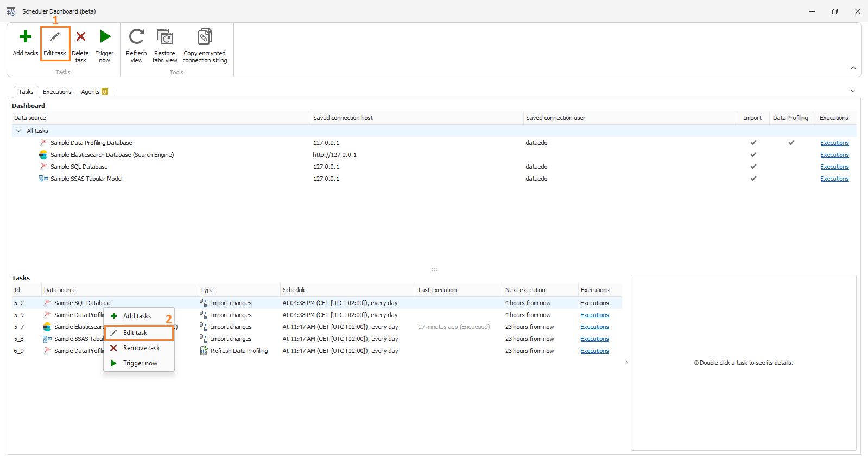
Task: Click Sample SSAS Tabular Model icon in dashboard
Action: tap(43, 179)
